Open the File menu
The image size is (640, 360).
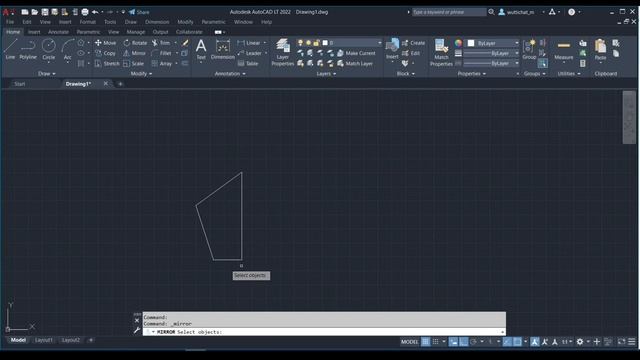point(10,22)
